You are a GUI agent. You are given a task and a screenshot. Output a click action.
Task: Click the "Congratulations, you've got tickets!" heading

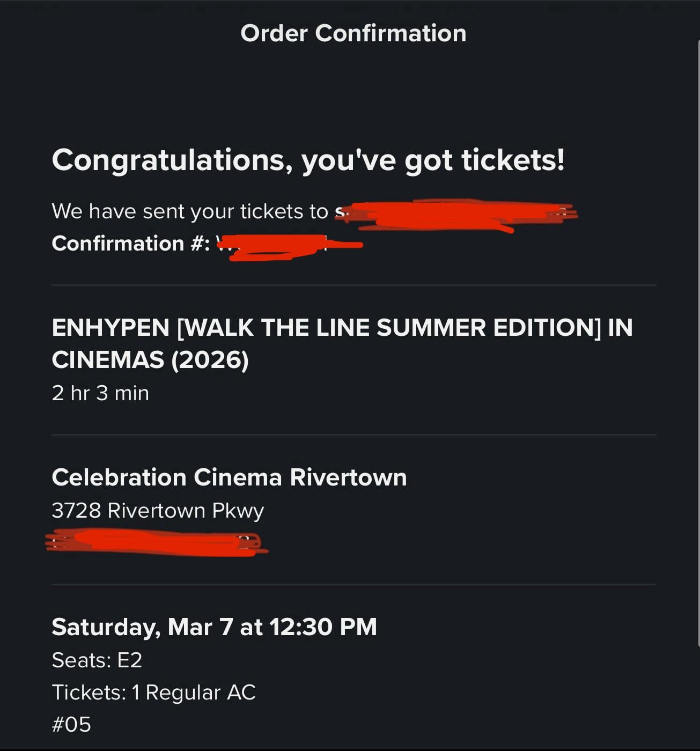pos(308,160)
